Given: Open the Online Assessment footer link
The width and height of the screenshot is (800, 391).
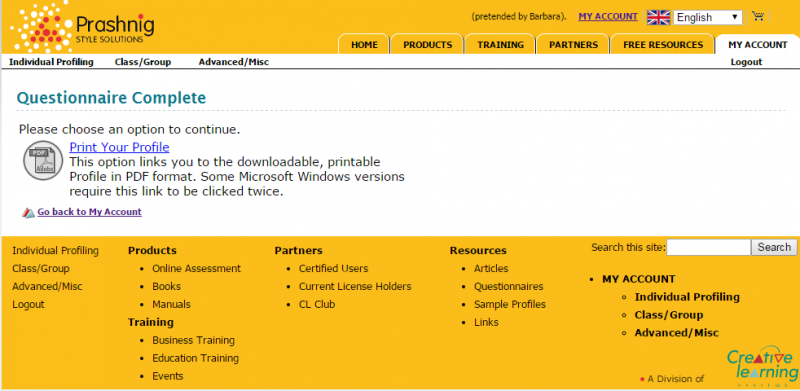Looking at the screenshot, I should point(196,268).
